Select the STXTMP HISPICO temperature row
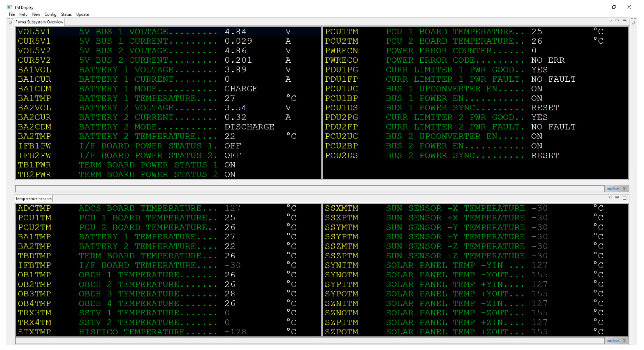The image size is (644, 350). (169, 332)
